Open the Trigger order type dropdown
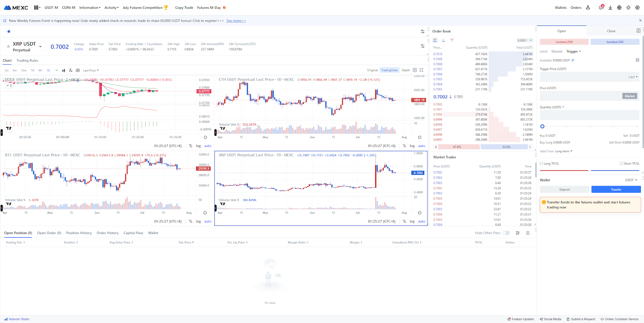Screen dimensions: 644x323 coord(574,52)
